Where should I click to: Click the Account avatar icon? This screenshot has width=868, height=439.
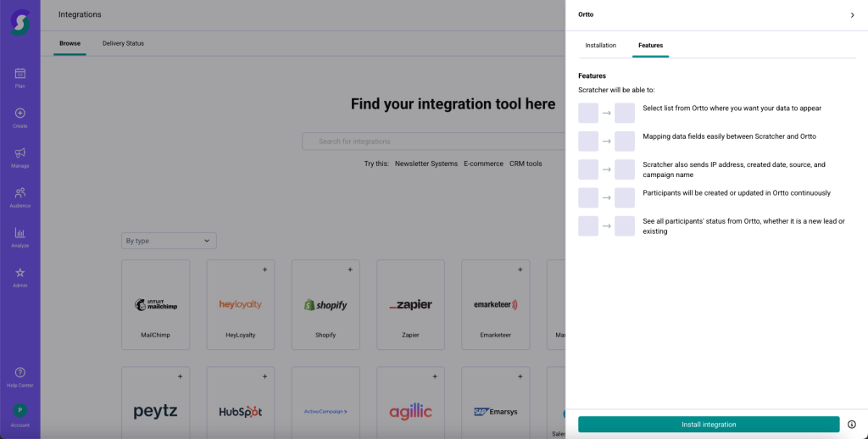click(20, 410)
